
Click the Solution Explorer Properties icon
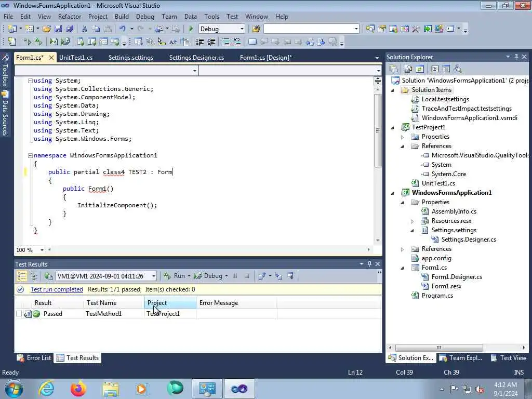pyautogui.click(x=394, y=69)
